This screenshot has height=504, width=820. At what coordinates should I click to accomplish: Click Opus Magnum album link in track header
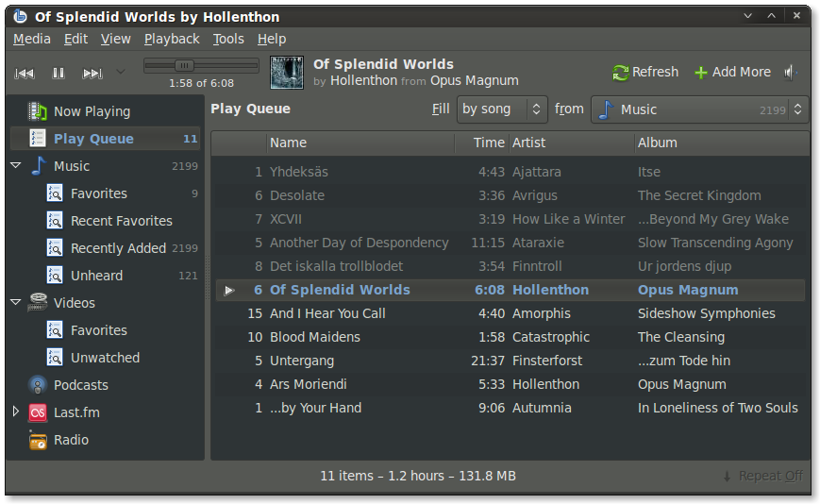(x=475, y=80)
